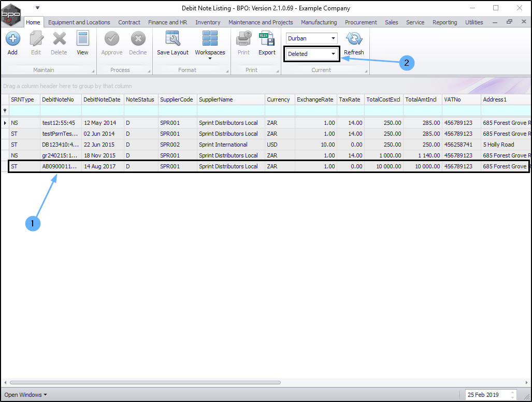The image size is (532, 402).
Task: Click the Decline icon
Action: click(x=138, y=39)
